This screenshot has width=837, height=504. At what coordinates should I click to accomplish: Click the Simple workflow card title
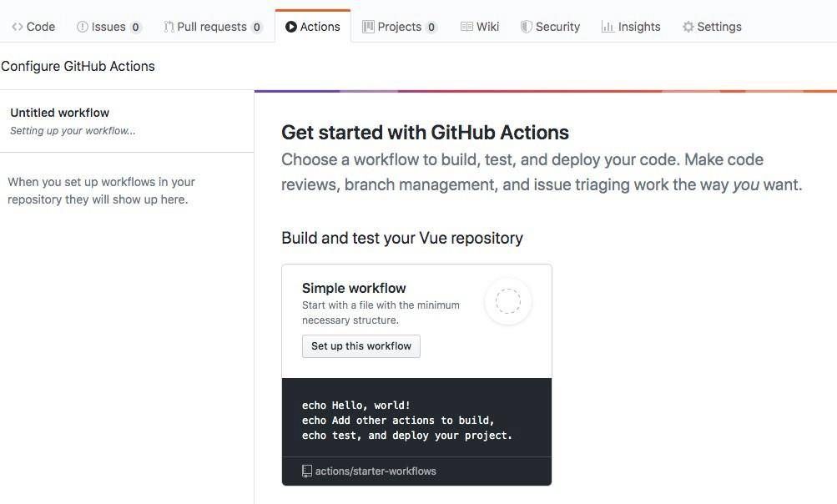354,289
